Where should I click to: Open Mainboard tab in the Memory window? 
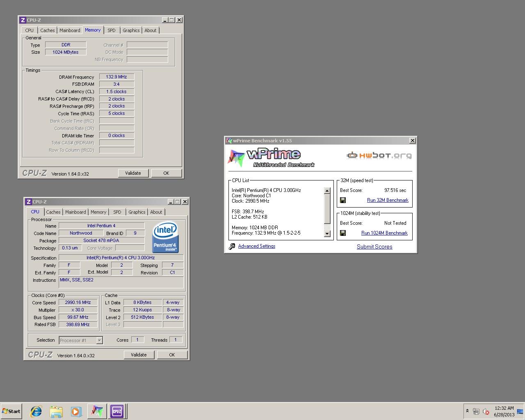[x=70, y=30]
